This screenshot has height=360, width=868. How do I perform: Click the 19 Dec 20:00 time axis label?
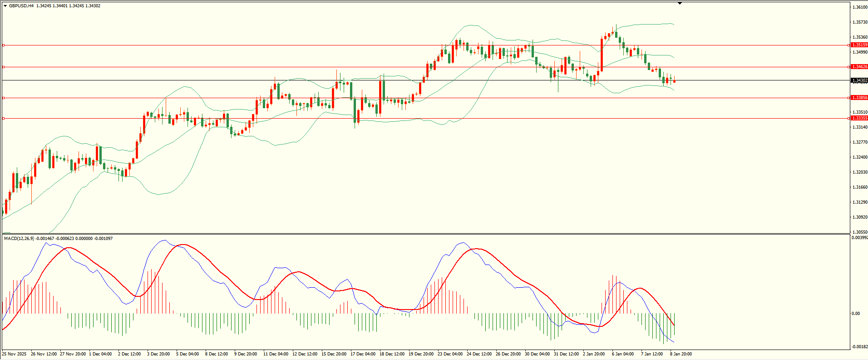tap(420, 354)
